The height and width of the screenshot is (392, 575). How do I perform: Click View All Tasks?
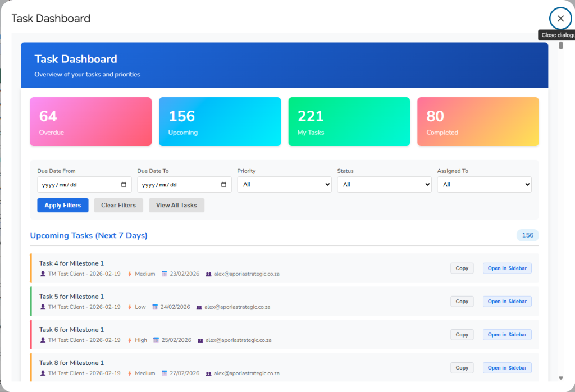click(x=176, y=205)
